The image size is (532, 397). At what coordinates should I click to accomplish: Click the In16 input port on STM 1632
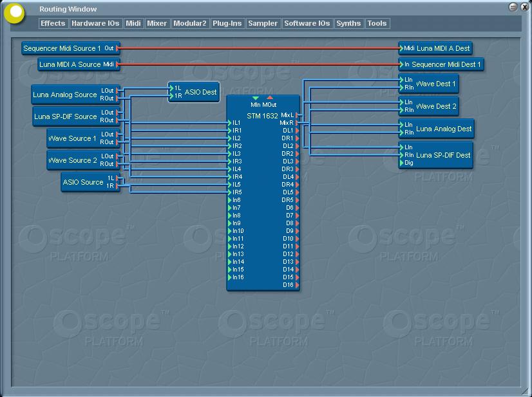230,277
